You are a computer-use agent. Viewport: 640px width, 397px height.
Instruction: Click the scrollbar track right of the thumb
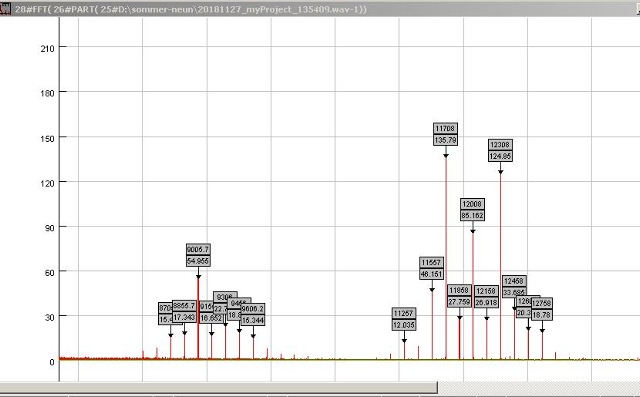[539, 388]
